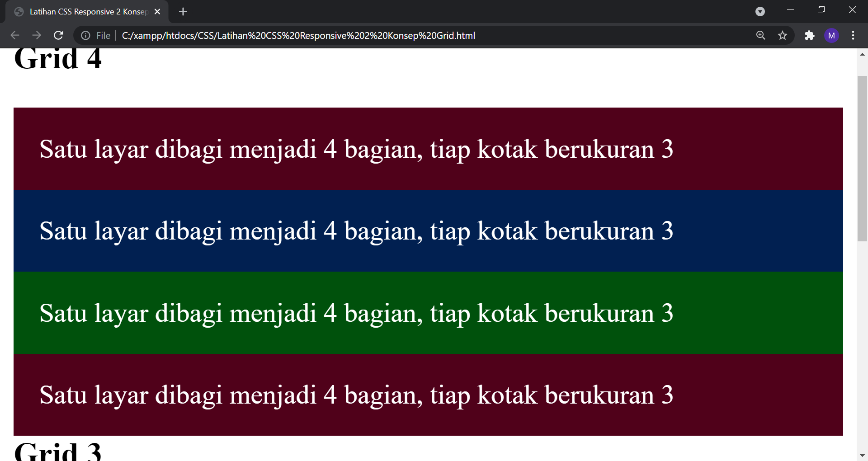This screenshot has height=461, width=868.
Task: Click the back navigation arrow
Action: click(x=15, y=35)
